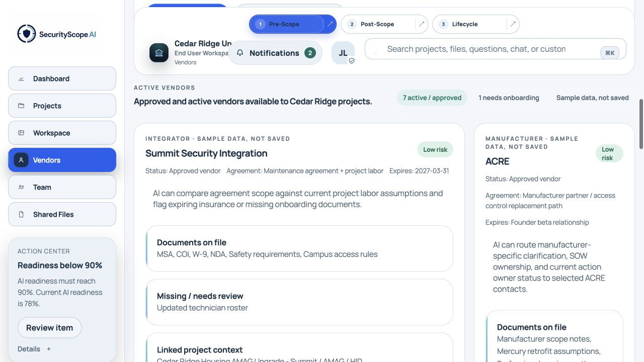Click the ⌘K shortcut badge
644x362 pixels.
coord(610,53)
